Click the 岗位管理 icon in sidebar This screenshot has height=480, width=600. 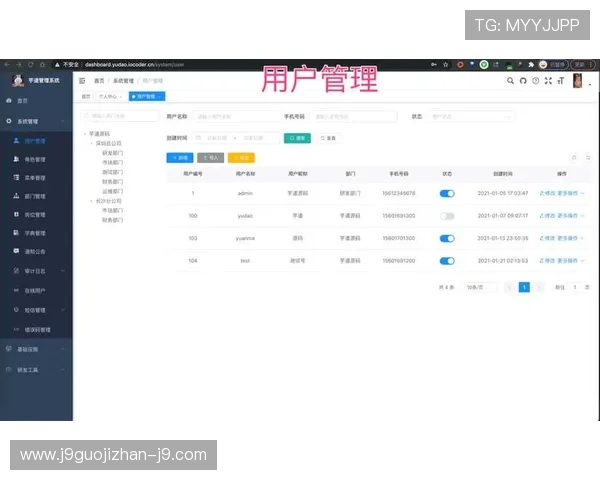16,214
